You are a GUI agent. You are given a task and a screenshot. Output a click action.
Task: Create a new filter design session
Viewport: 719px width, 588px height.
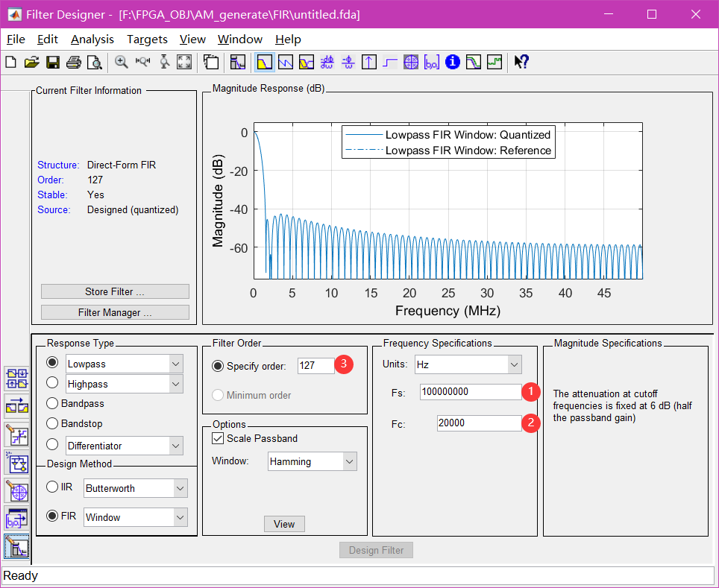point(11,62)
